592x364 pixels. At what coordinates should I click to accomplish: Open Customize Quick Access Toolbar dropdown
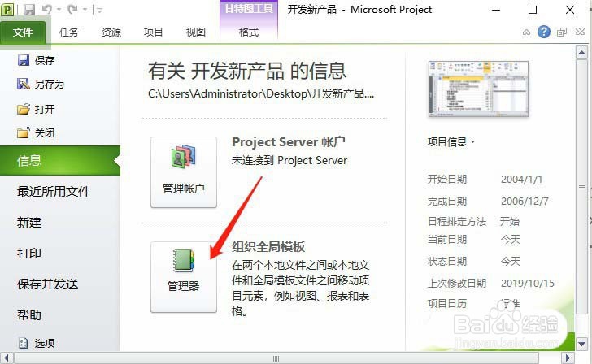[x=100, y=11]
